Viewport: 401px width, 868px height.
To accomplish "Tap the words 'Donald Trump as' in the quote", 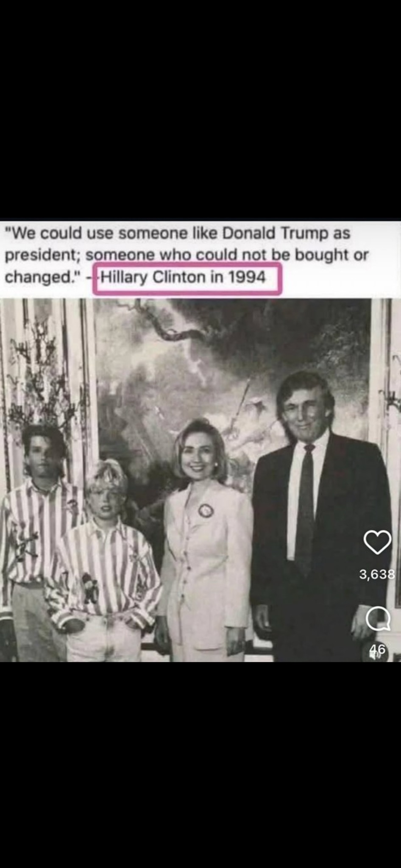I will (286, 233).
